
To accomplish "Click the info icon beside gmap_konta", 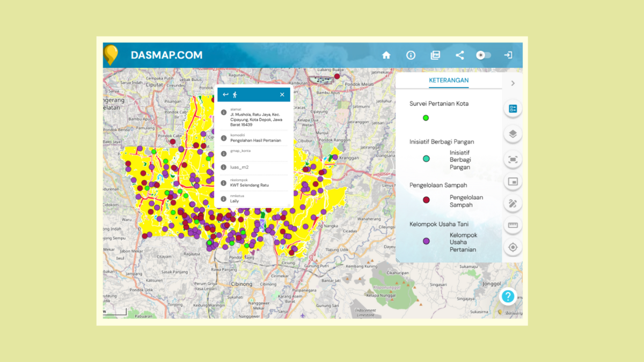I will tap(224, 154).
